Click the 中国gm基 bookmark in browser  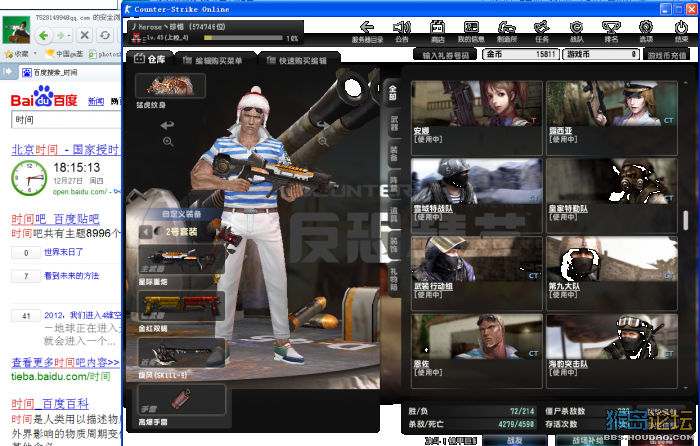65,54
